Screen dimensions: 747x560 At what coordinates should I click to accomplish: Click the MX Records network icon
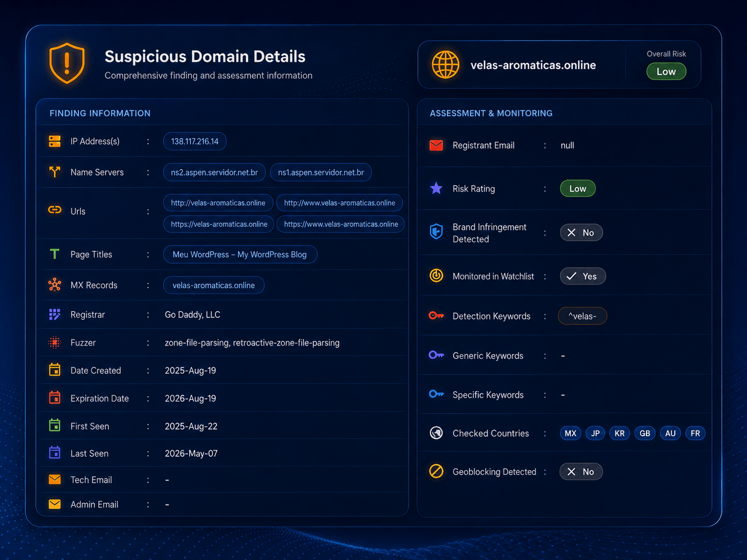(55, 285)
